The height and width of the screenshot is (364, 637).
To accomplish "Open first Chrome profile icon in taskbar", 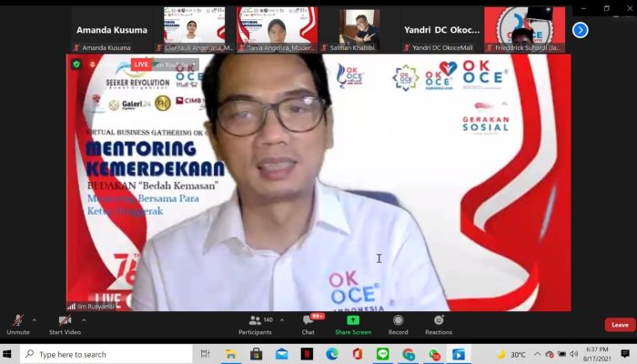I will click(x=409, y=354).
